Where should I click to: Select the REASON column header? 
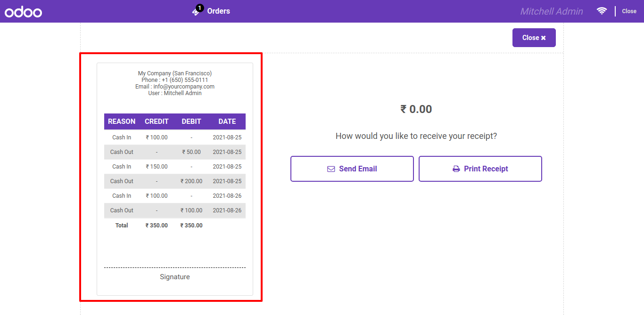tap(122, 121)
